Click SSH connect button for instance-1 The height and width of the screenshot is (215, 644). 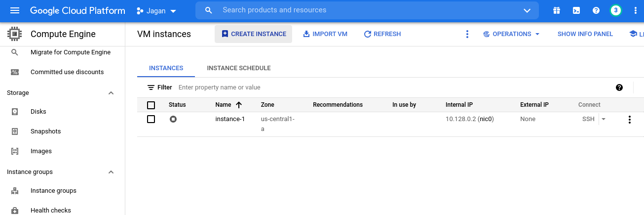tap(588, 119)
